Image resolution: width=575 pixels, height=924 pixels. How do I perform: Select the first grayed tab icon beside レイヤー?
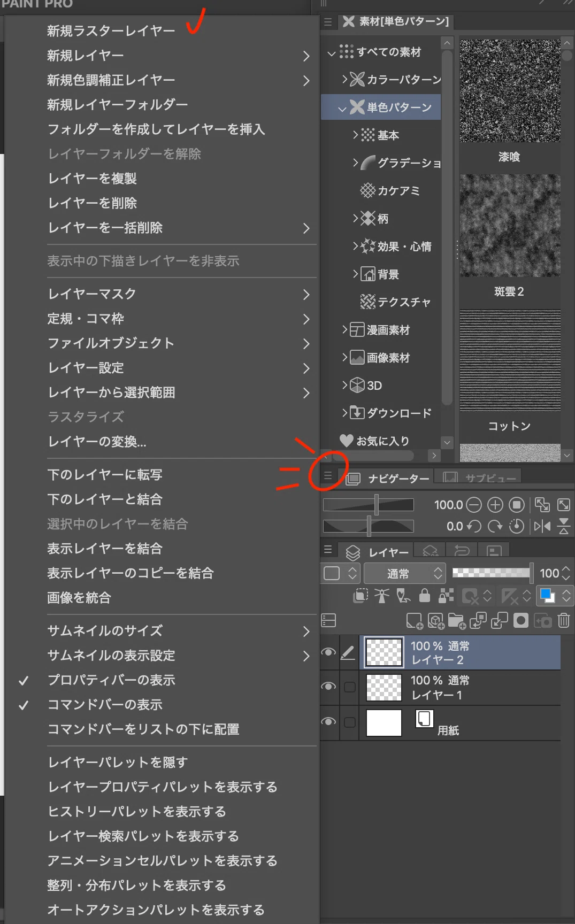(x=431, y=551)
